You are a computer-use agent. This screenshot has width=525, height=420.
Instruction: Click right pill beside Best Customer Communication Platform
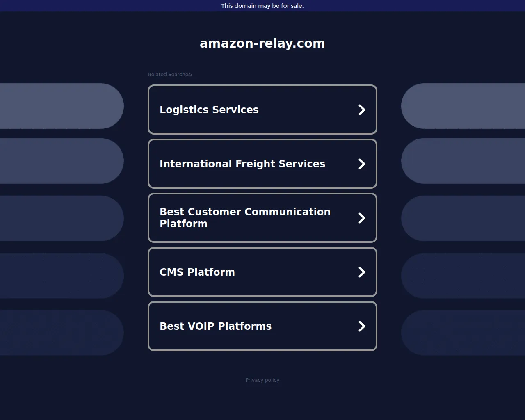(x=463, y=218)
